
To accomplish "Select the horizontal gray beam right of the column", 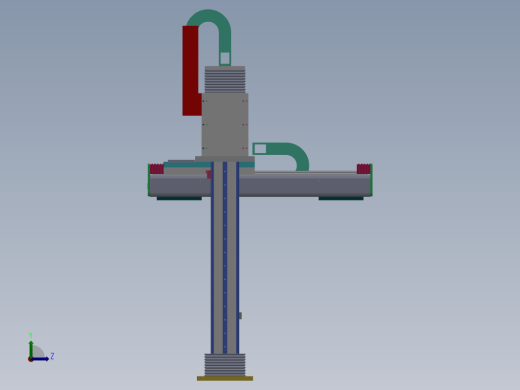I will [x=305, y=185].
